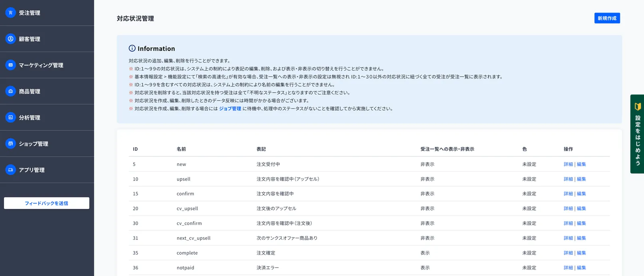Click 編集 in the confirm row
The image size is (644, 276).
click(581, 194)
